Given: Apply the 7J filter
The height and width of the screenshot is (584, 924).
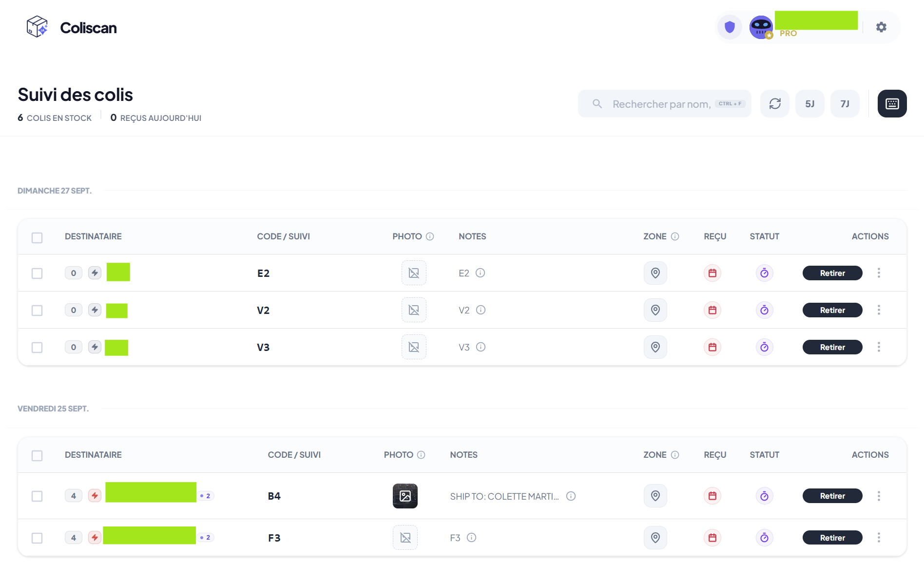Looking at the screenshot, I should coord(845,103).
